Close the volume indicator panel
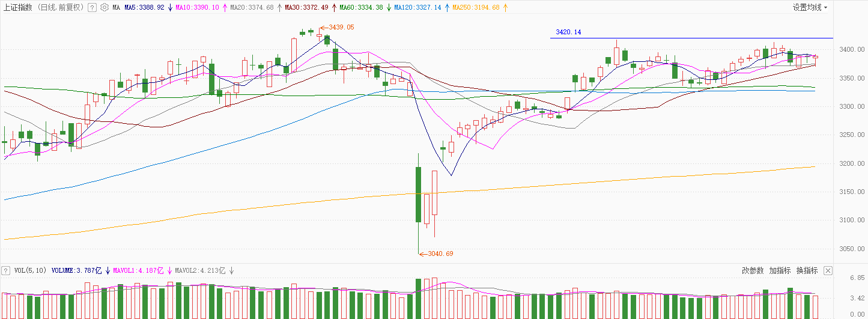 click(828, 270)
